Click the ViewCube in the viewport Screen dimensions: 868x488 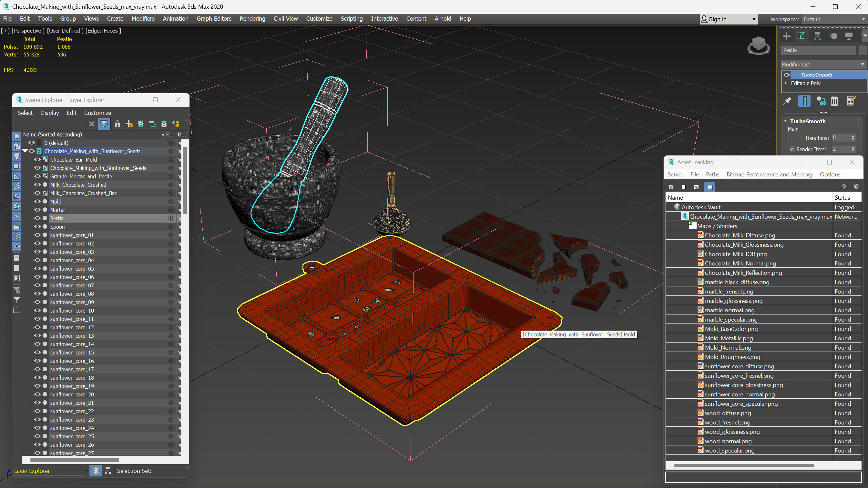(x=758, y=45)
